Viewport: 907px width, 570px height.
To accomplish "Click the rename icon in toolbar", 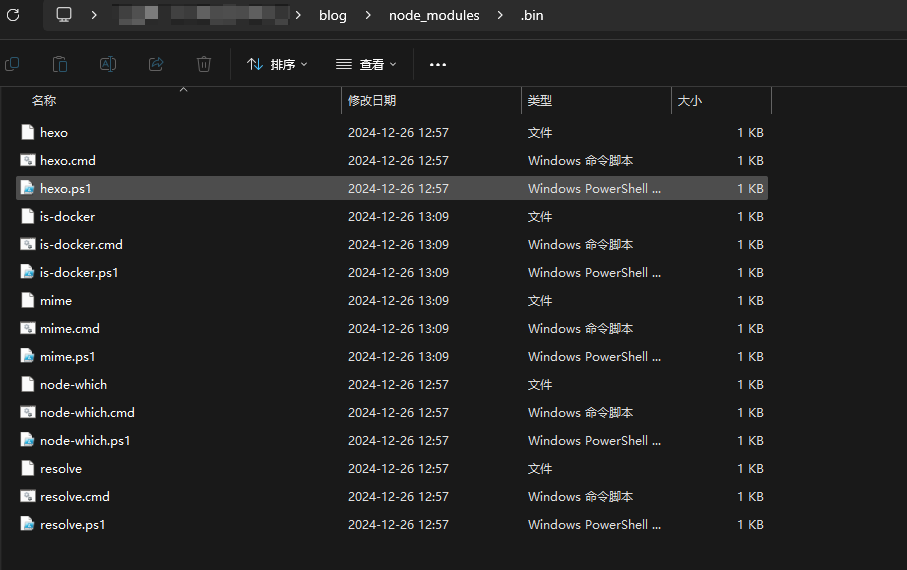I will [x=108, y=64].
